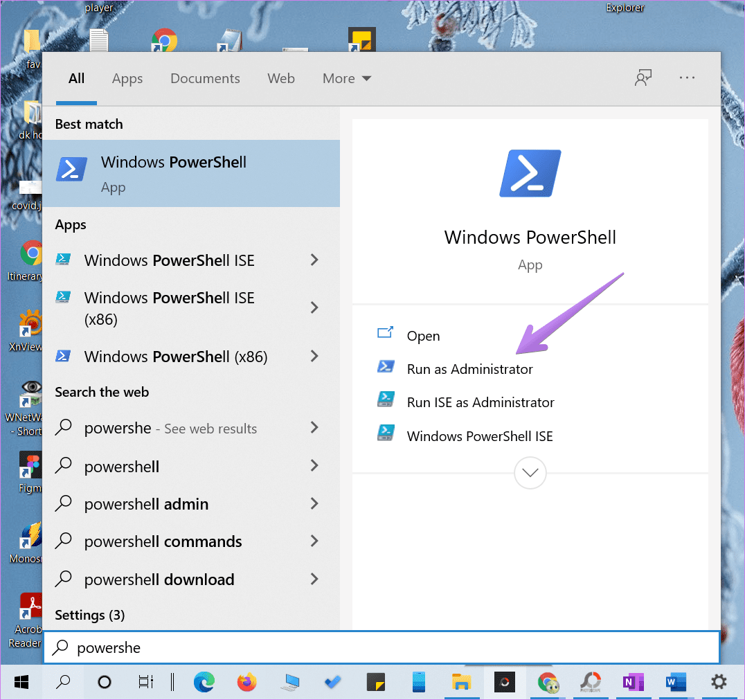Open Sticky Notes on taskbar
The height and width of the screenshot is (700, 745).
tap(376, 683)
